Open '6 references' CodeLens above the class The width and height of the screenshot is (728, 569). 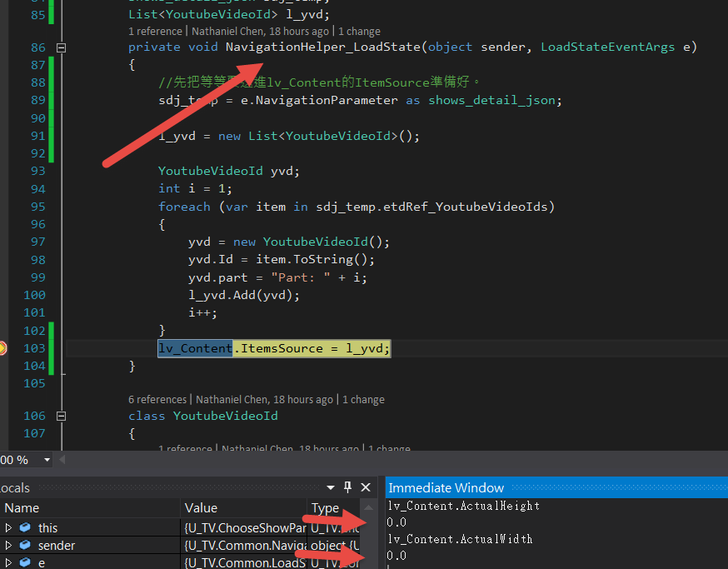tap(157, 399)
